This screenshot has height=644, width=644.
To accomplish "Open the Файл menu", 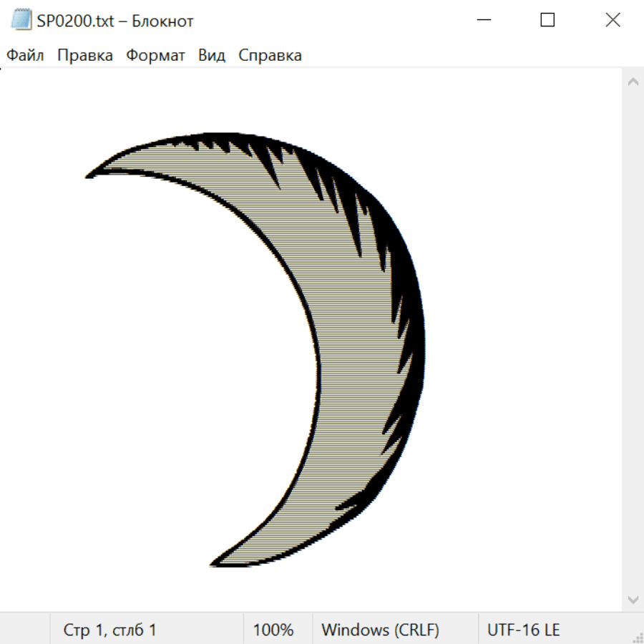I will pos(25,56).
